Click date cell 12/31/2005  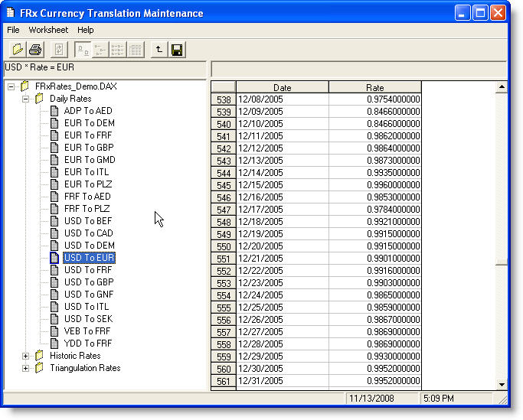283,381
